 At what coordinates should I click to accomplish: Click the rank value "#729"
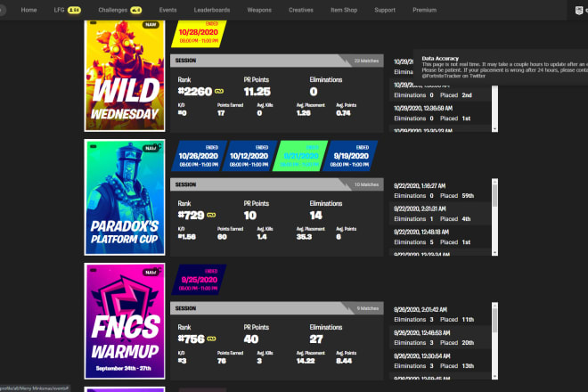pos(192,215)
